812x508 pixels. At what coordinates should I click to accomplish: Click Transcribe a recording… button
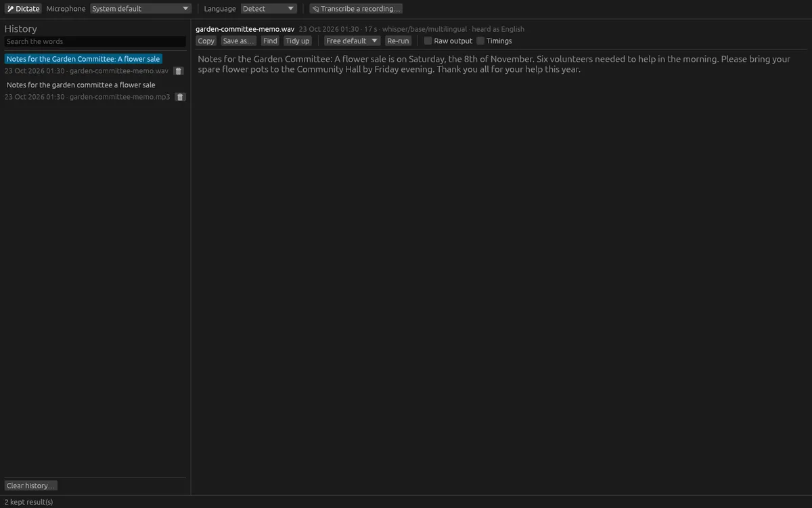(x=356, y=9)
